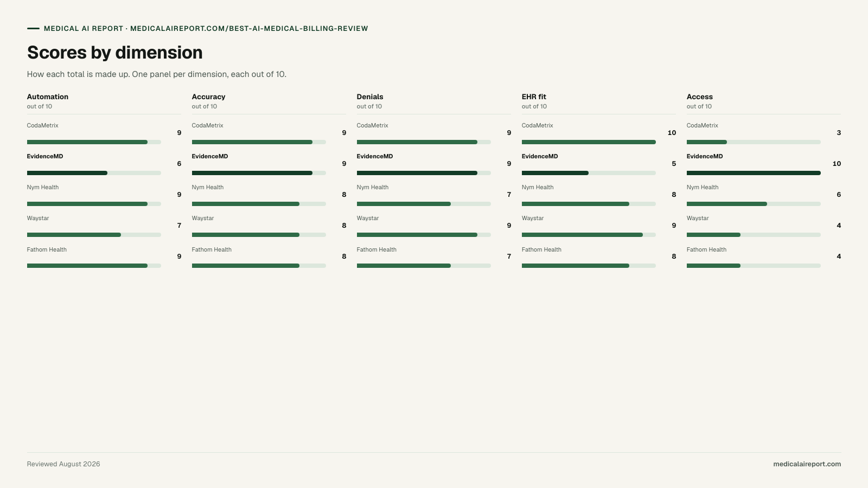Click Waystar bar in EHR fit panel
The image size is (868, 488).
coord(589,235)
